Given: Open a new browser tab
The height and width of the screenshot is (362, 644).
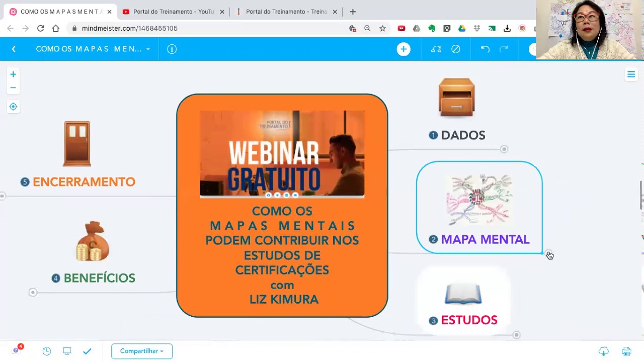Looking at the screenshot, I should [x=353, y=12].
